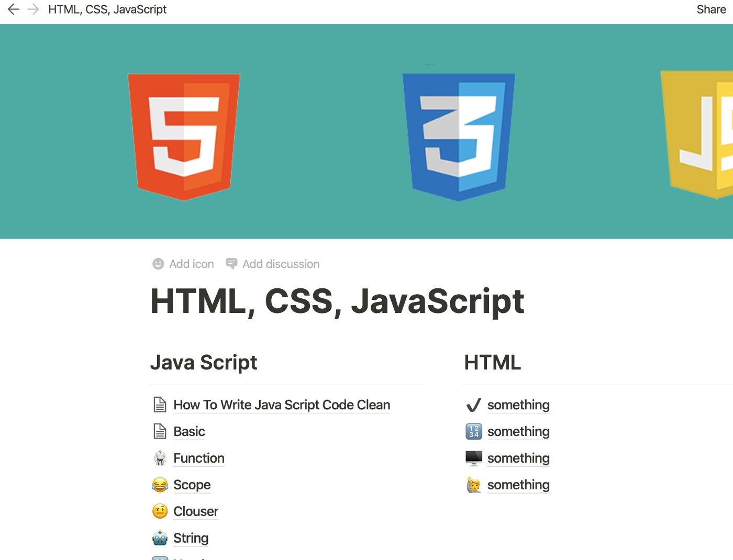Click the Java Script section heading
The height and width of the screenshot is (560, 733).
point(204,362)
